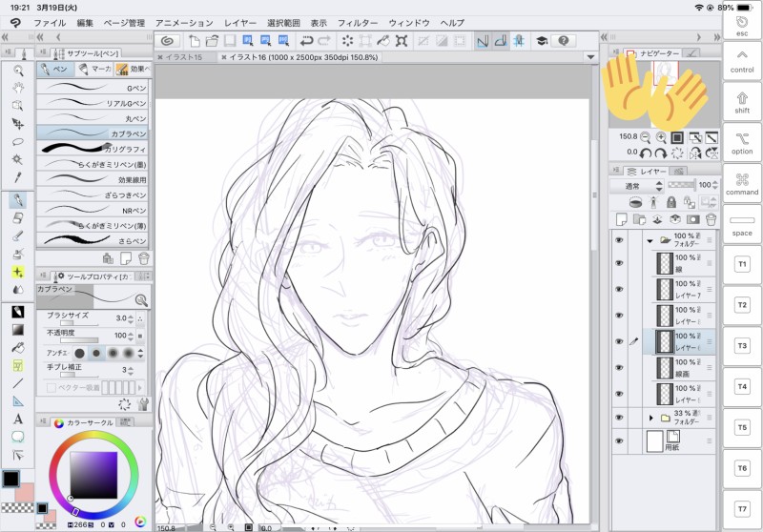Zoom out in the Navigator panel
This screenshot has height=532, width=763.
pos(646,137)
